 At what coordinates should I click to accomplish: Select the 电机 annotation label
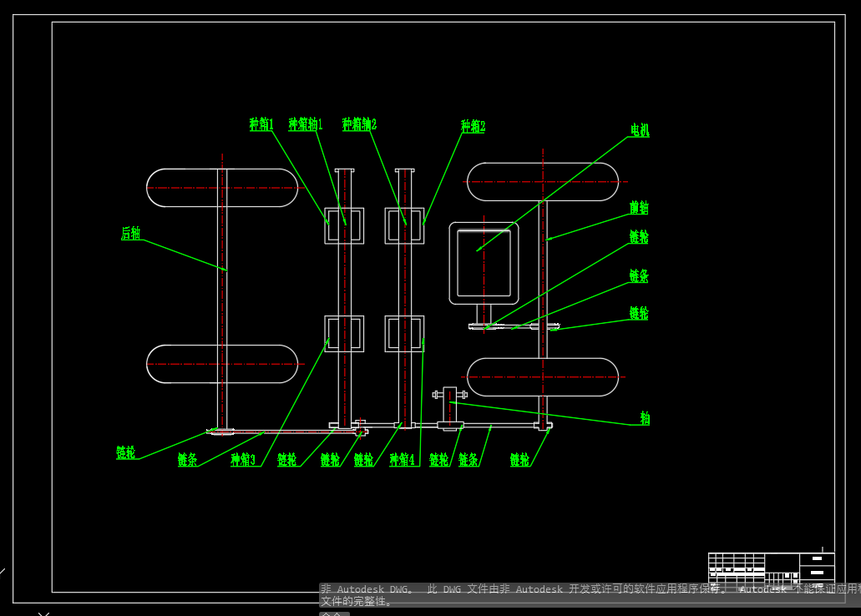pyautogui.click(x=640, y=130)
